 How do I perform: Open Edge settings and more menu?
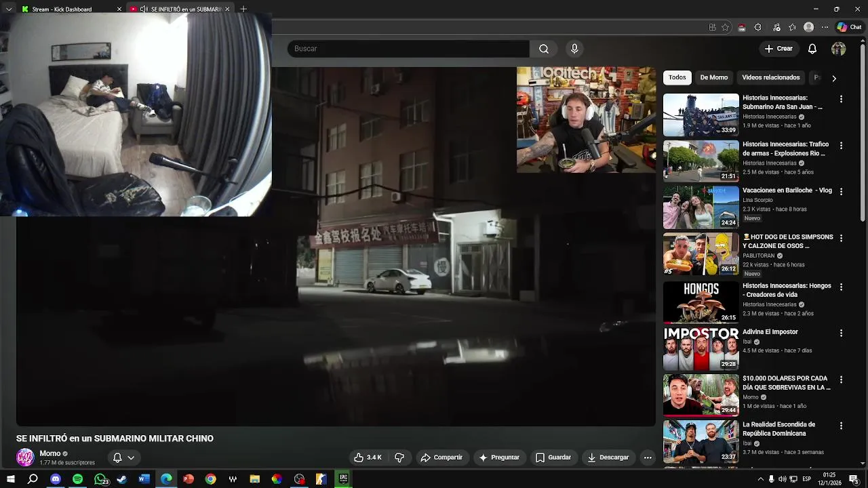pyautogui.click(x=825, y=27)
